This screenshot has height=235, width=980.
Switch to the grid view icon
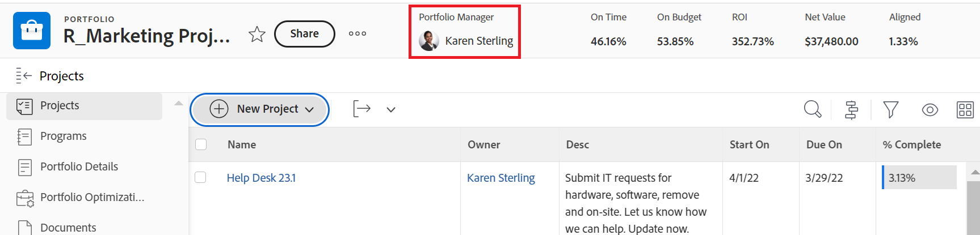coord(965,109)
